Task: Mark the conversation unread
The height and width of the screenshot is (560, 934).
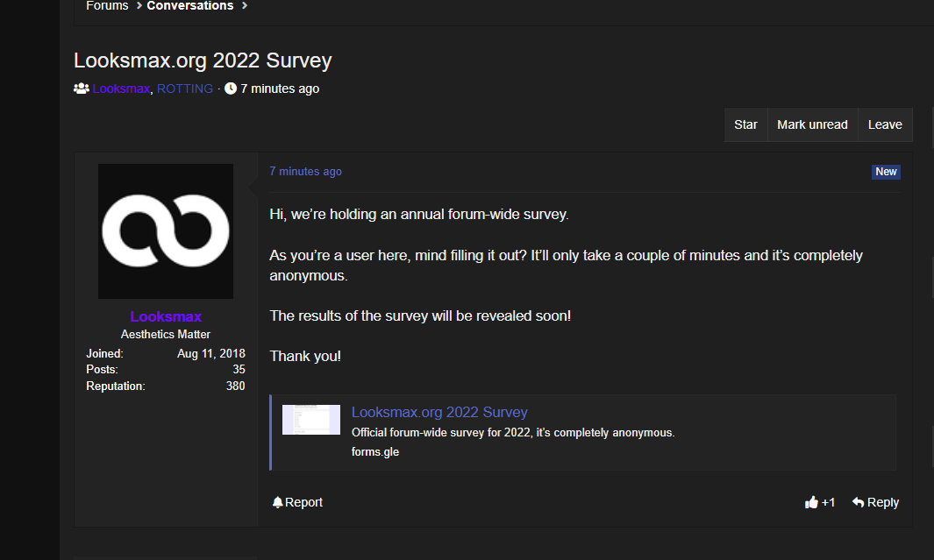Action: [812, 124]
